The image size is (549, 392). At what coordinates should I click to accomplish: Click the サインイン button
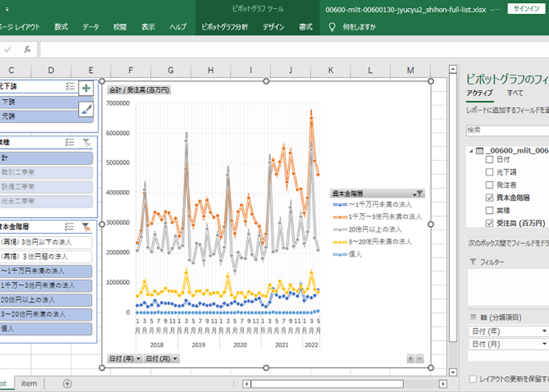(x=526, y=9)
